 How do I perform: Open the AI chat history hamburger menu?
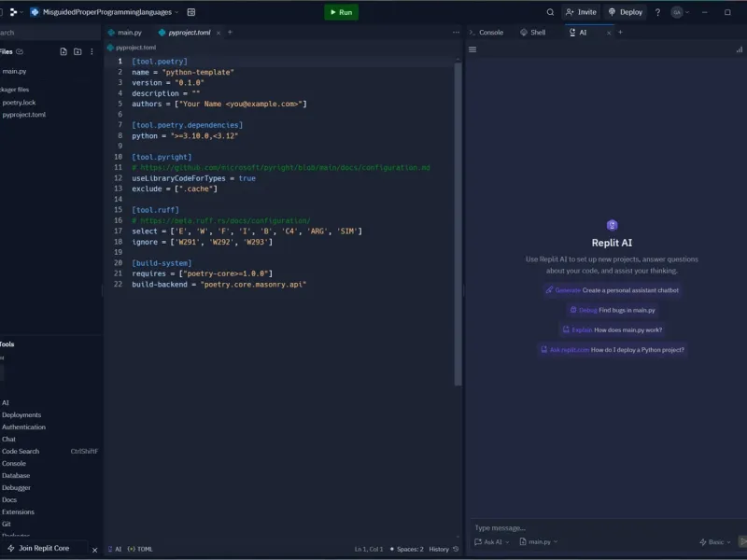pos(472,49)
